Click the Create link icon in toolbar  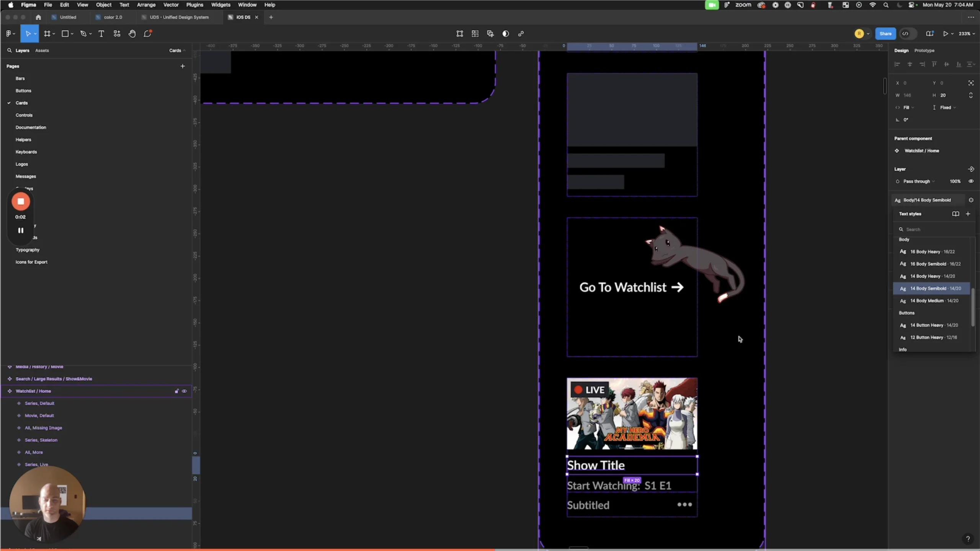coord(521,34)
